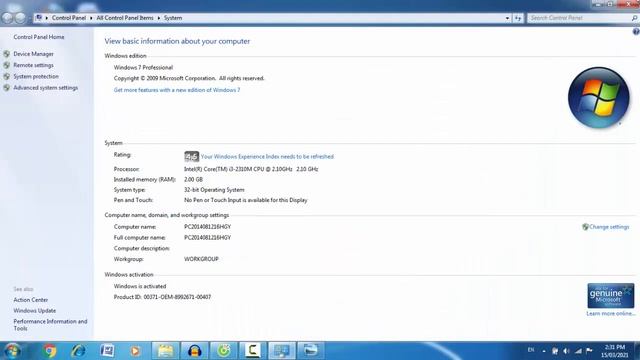Open Remote settings link
This screenshot has height=360, width=640.
pos(33,65)
